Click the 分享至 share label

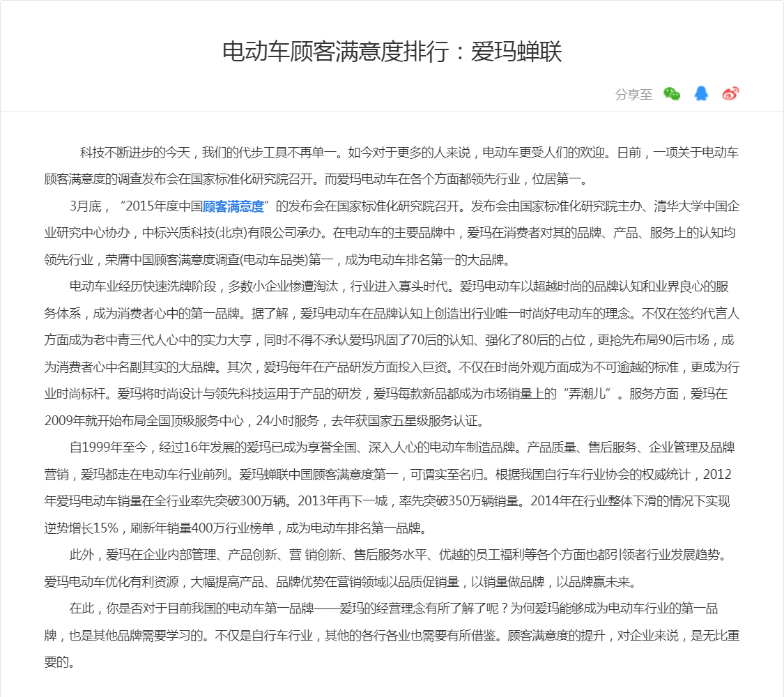tap(633, 95)
